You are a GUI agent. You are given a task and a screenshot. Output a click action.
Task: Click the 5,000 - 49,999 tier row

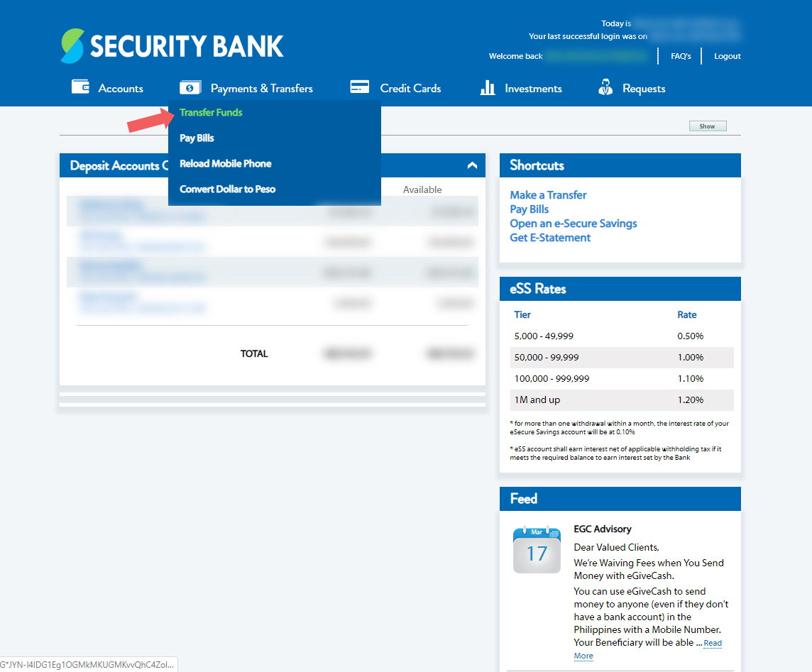coord(620,336)
